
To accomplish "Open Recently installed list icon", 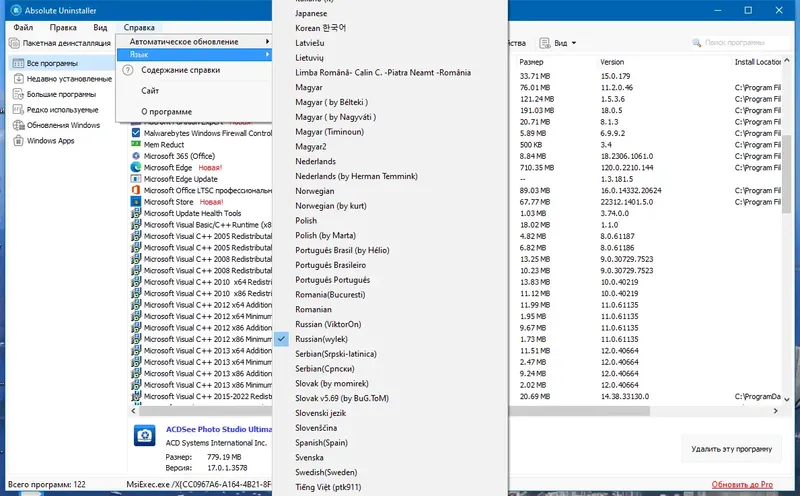I will coord(18,79).
